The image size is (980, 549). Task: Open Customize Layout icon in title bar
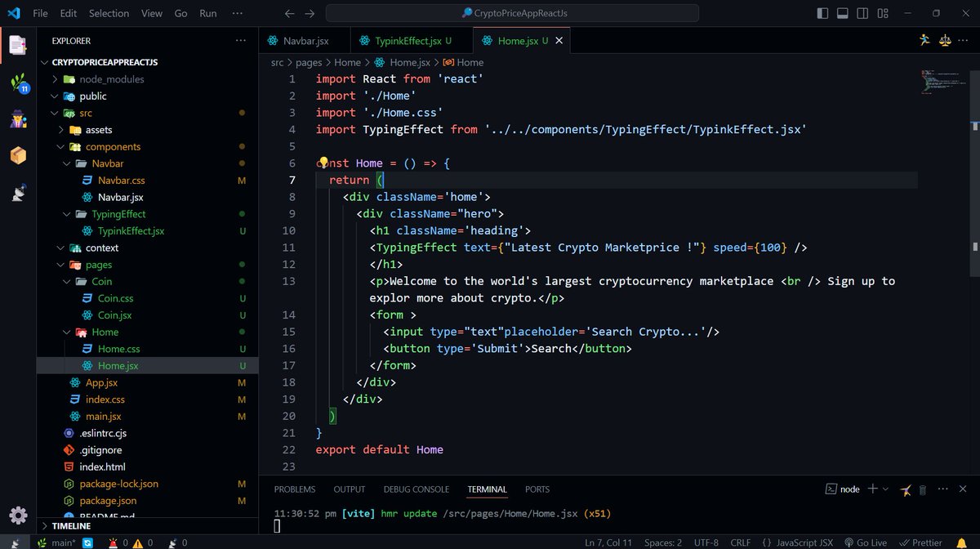coord(883,13)
